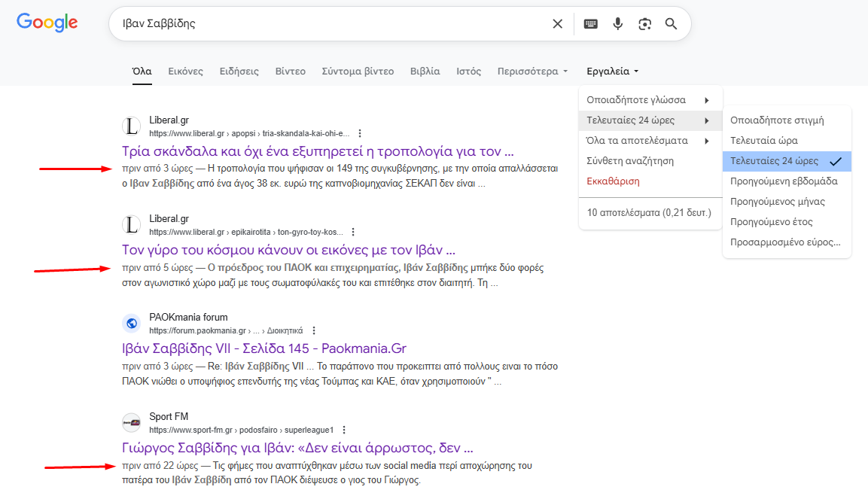Click the magnifier search icon
Image resolution: width=868 pixels, height=499 pixels.
(x=671, y=24)
